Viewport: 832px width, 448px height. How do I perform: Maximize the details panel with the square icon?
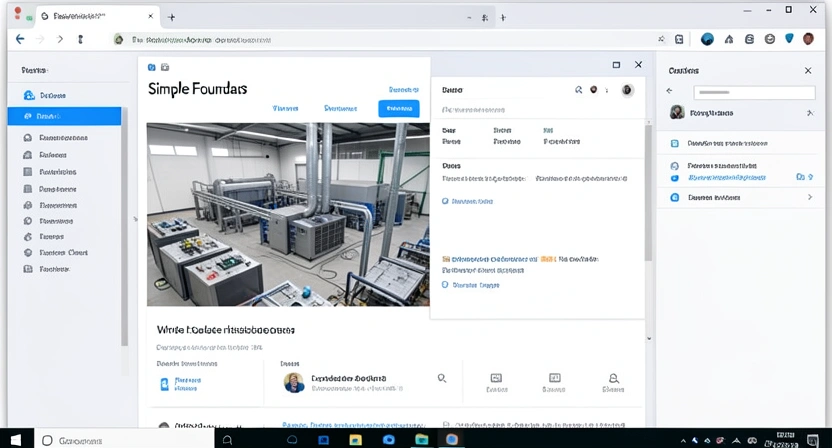coord(616,65)
